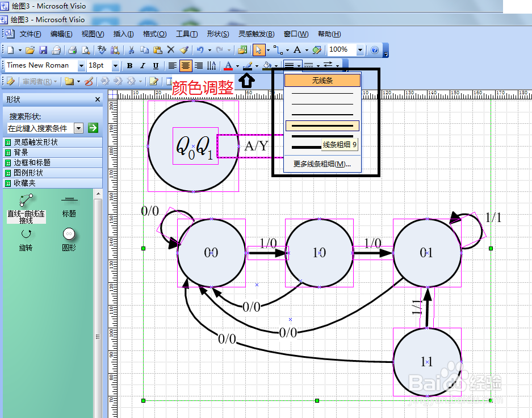Click the green search arrow button
The width and height of the screenshot is (532, 418).
(93, 128)
